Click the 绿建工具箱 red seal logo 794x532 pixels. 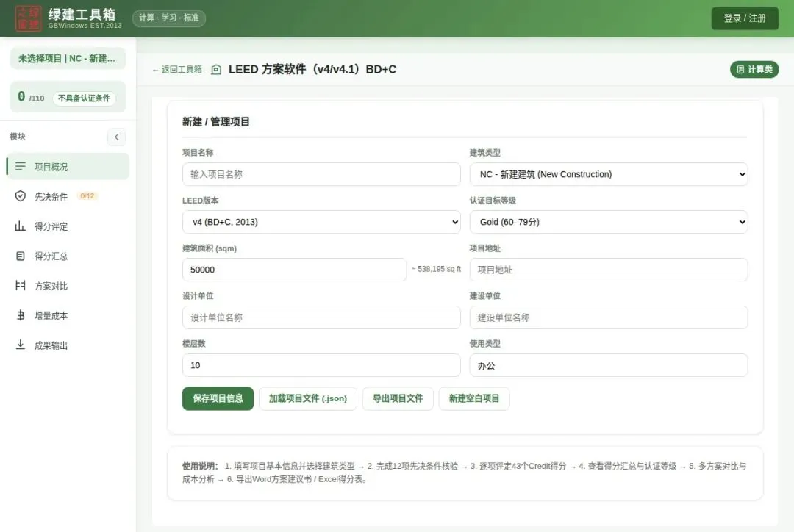tap(28, 18)
